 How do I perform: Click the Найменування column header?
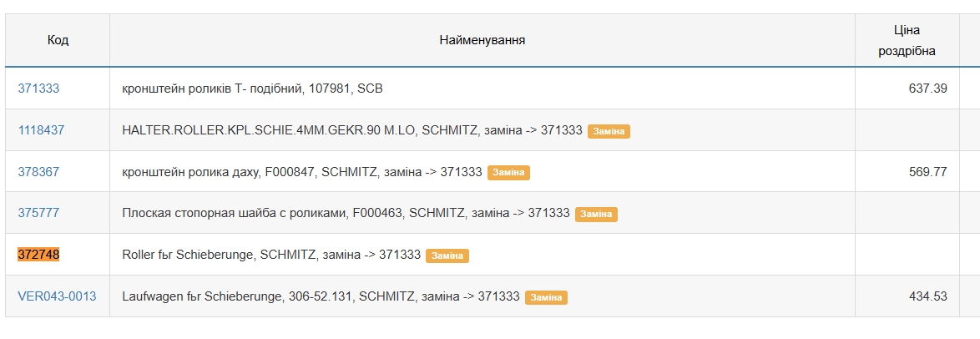coord(482,40)
